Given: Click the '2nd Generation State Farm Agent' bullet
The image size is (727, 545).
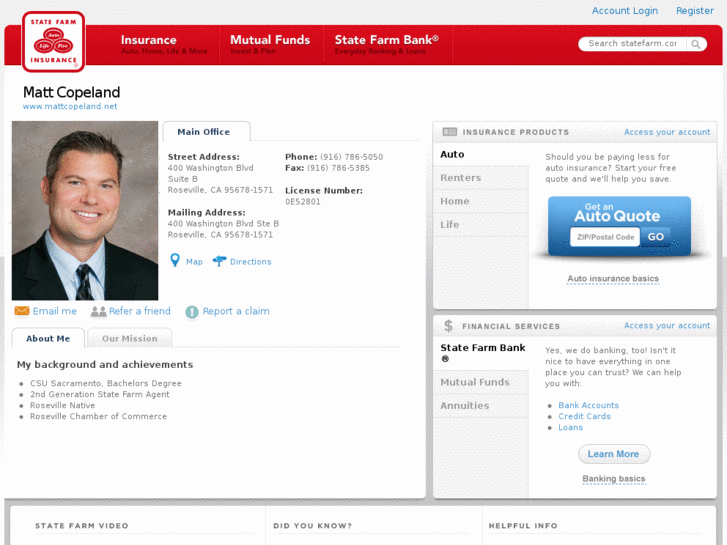Looking at the screenshot, I should [x=100, y=394].
